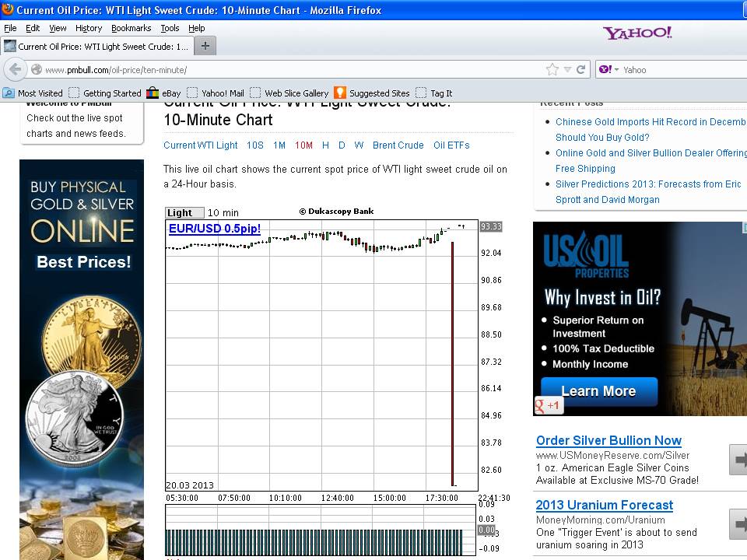The width and height of the screenshot is (747, 560).
Task: Click the Light instrument button on chart
Action: pyautogui.click(x=184, y=212)
